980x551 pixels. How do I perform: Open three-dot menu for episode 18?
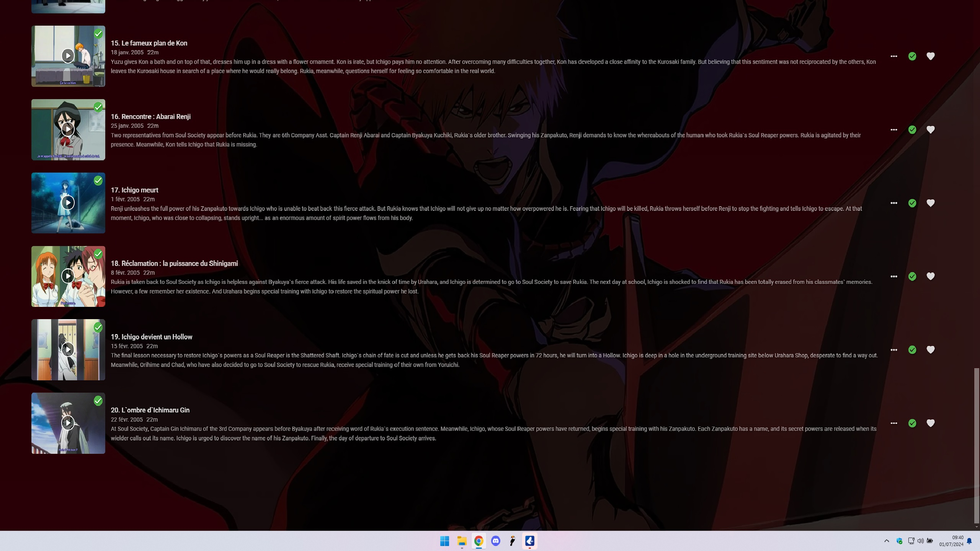point(894,276)
